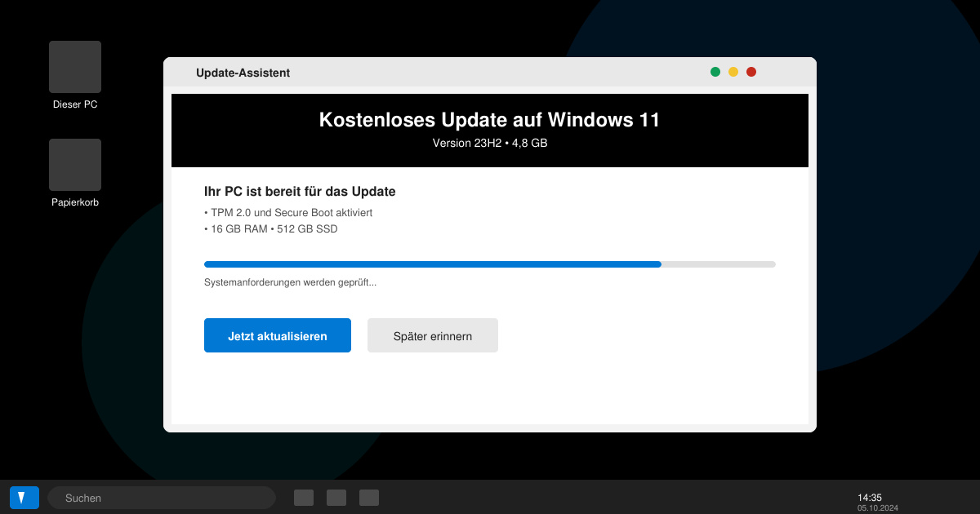Click the Systemanforderungen werden geprüft status text
Viewport: 980px width, 514px height.
coord(290,282)
